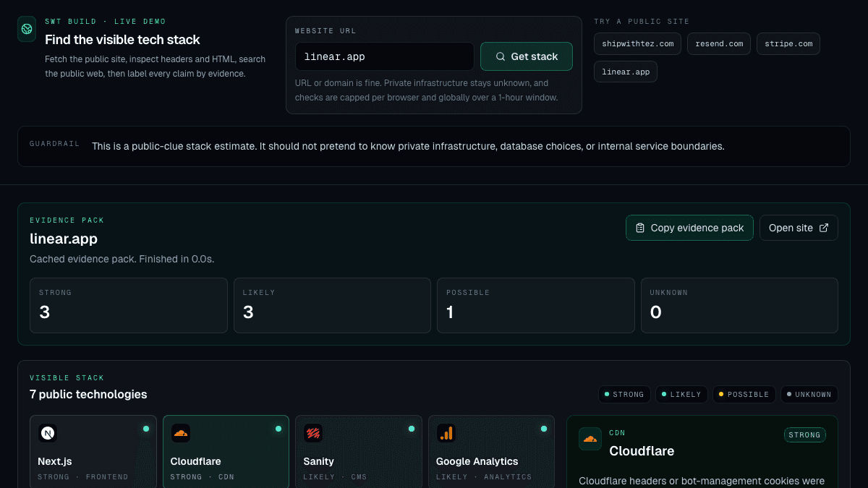Click the 'TRY A PUBLIC SITE' label
Image resolution: width=868 pixels, height=488 pixels.
642,22
